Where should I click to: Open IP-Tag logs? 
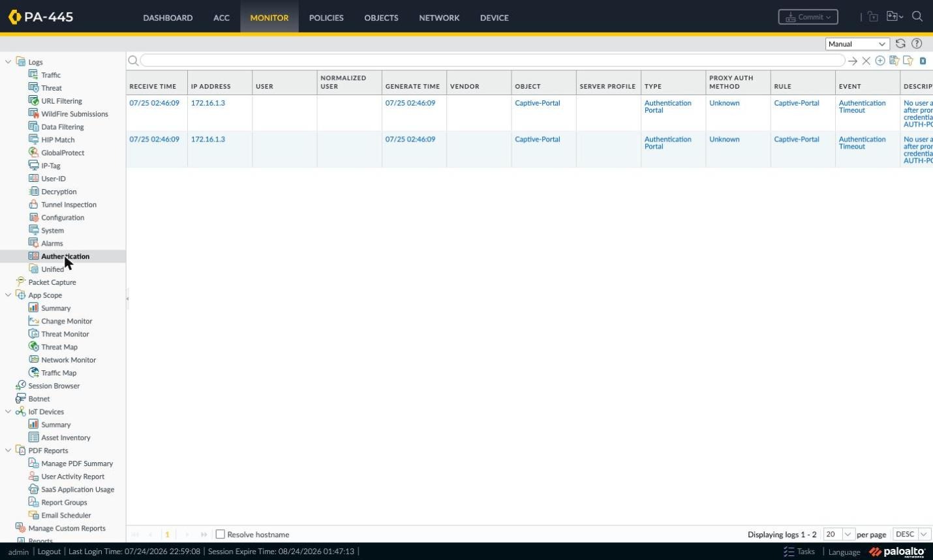[x=50, y=166]
